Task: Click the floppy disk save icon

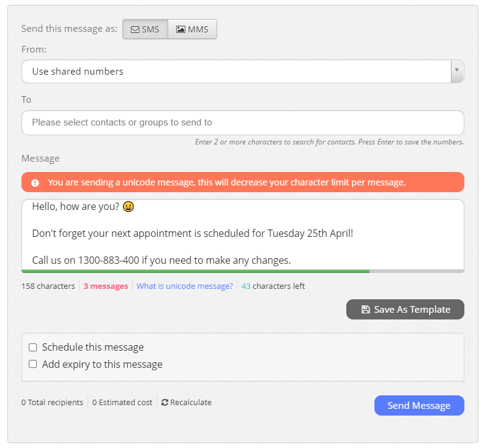Action: [x=365, y=310]
